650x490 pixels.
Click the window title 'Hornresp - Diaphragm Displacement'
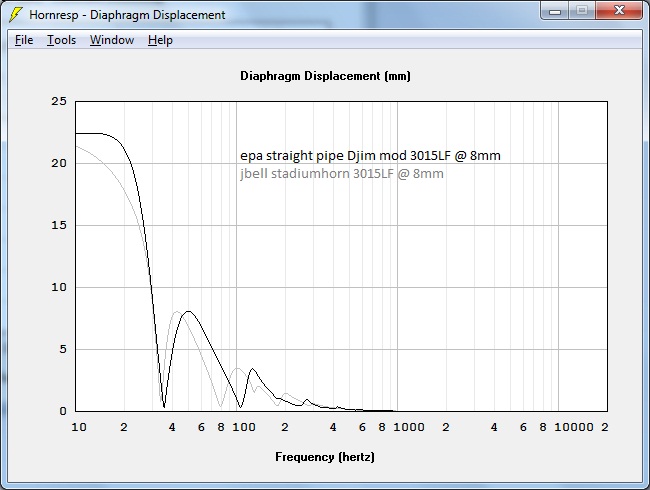pos(127,15)
